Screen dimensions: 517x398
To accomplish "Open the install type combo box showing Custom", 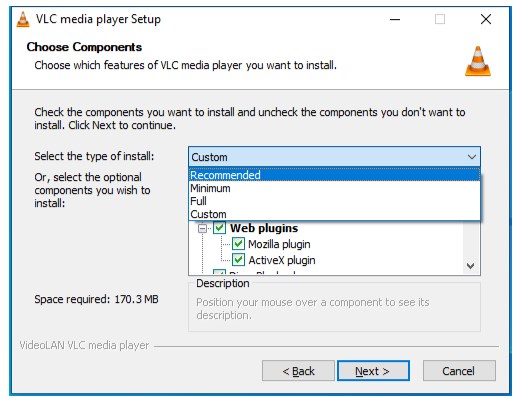I will point(334,157).
